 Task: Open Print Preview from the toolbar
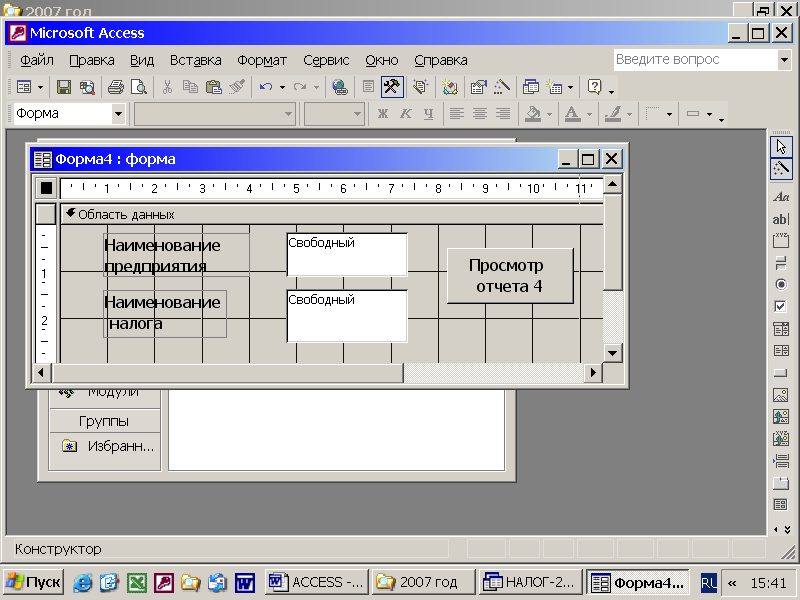pyautogui.click(x=139, y=87)
